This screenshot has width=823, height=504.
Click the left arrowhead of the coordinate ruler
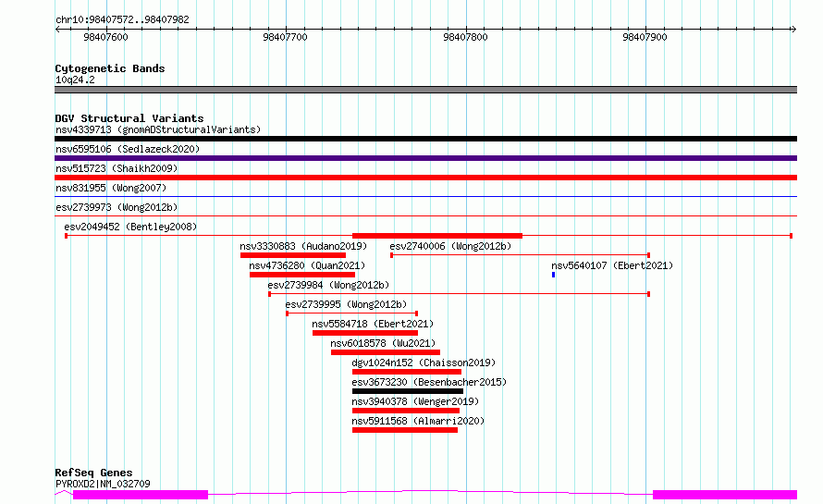(x=57, y=29)
